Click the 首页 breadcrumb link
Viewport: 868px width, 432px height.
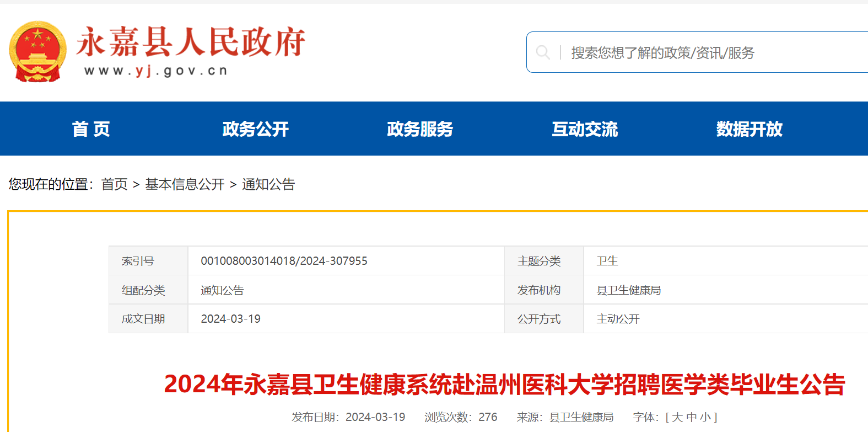(x=115, y=184)
